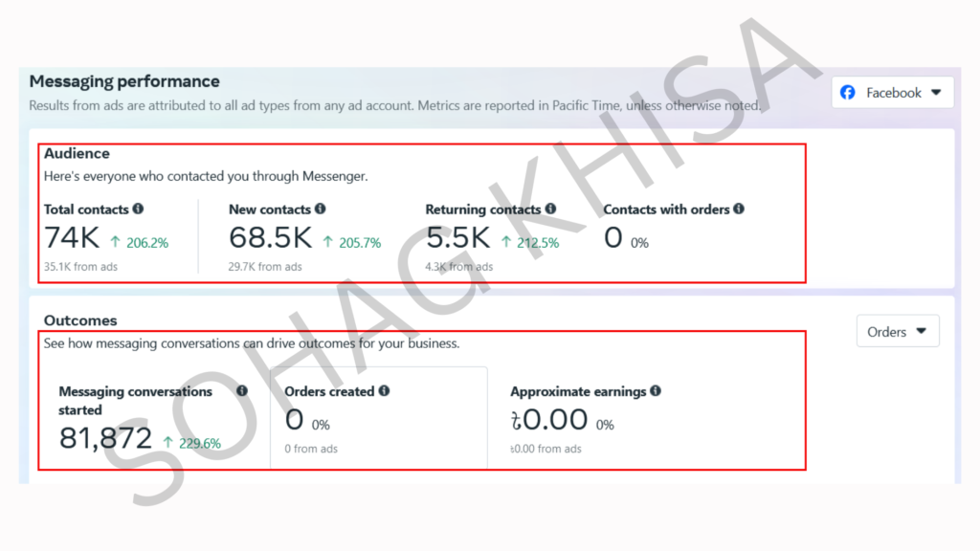Show Orders created info icon
This screenshot has height=551, width=980.
(x=384, y=391)
